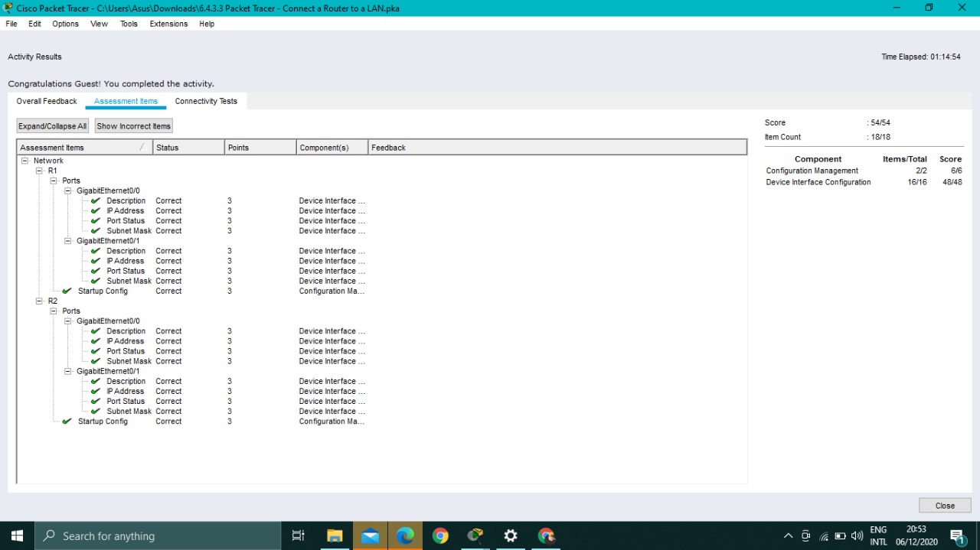The width and height of the screenshot is (980, 550).
Task: Open the Edit menu
Action: point(35,24)
